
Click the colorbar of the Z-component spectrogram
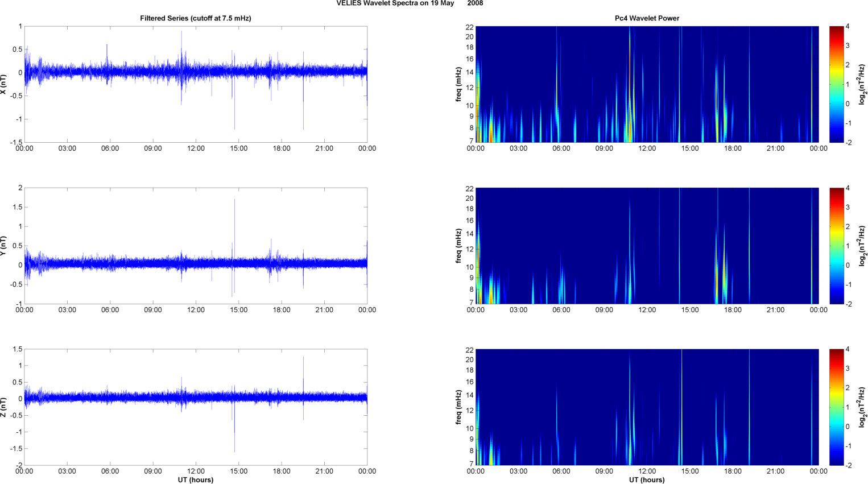[836, 407]
